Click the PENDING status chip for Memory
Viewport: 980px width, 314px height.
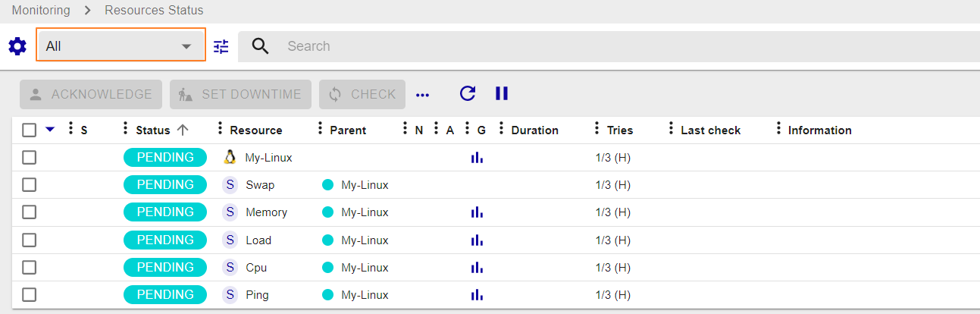coord(165,212)
